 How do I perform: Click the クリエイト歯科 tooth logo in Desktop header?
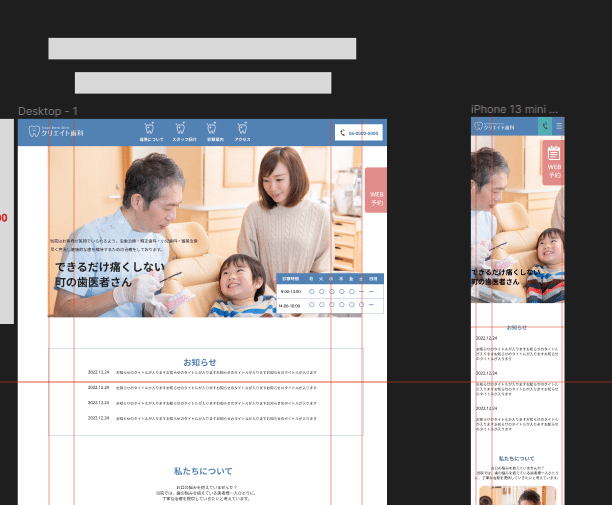tap(56, 132)
